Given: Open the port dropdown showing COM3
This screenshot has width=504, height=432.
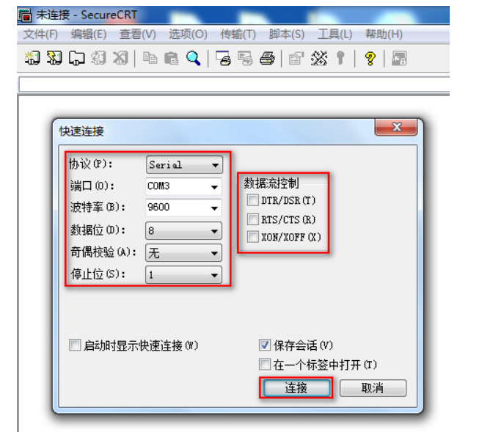Looking at the screenshot, I should [x=184, y=186].
